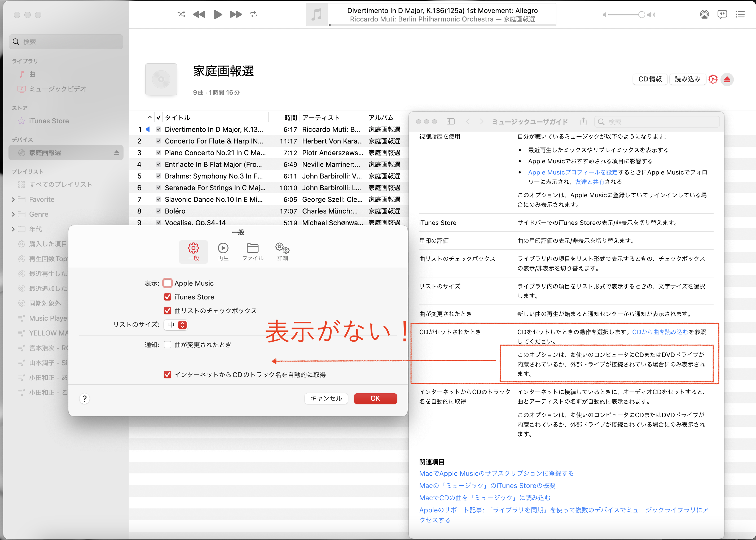Image resolution: width=756 pixels, height=540 pixels.
Task: Open the リストのサイズ dropdown
Action: tap(176, 325)
